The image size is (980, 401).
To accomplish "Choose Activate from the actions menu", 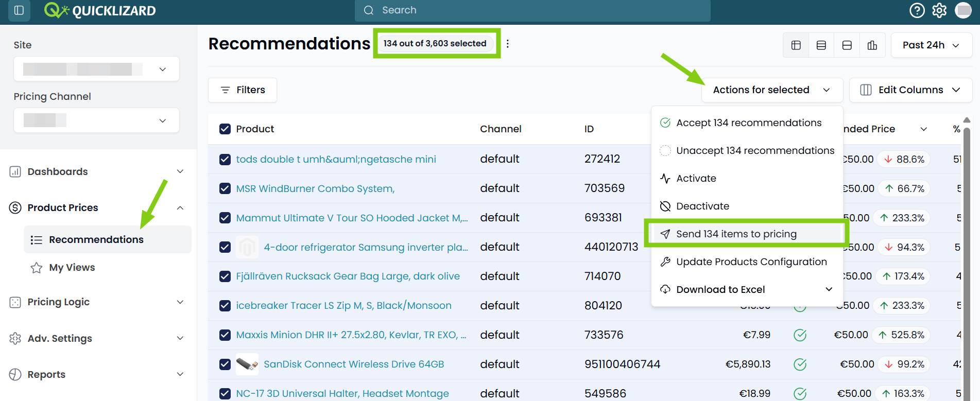I will [747, 179].
